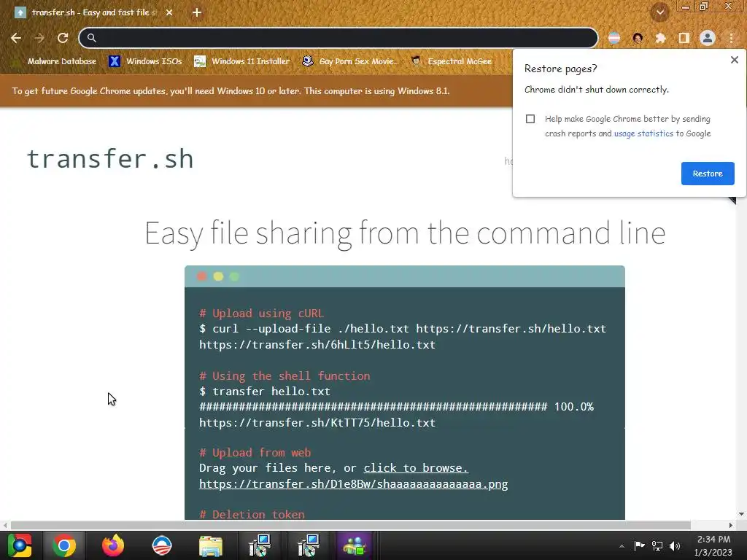
Task: Open the first installer taskbar icon
Action: click(x=260, y=545)
